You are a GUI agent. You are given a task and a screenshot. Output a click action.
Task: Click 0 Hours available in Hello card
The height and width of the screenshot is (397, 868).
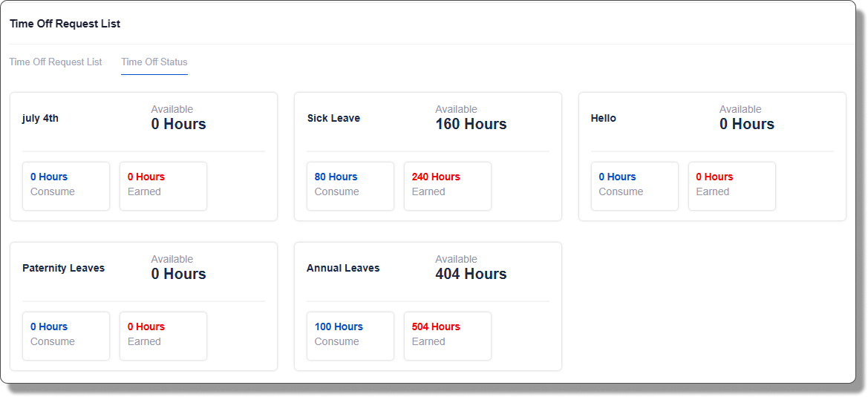pos(747,124)
